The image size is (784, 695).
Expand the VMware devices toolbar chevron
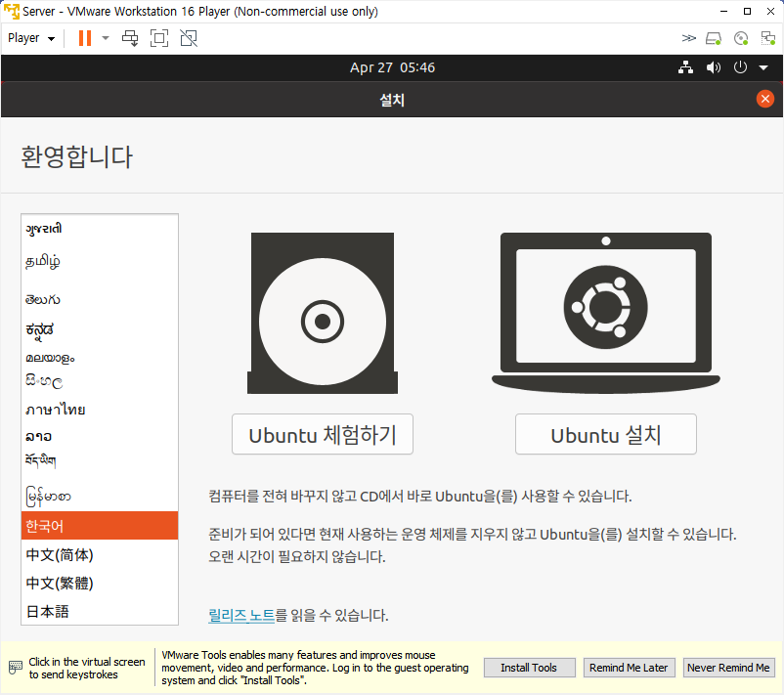pyautogui.click(x=688, y=38)
